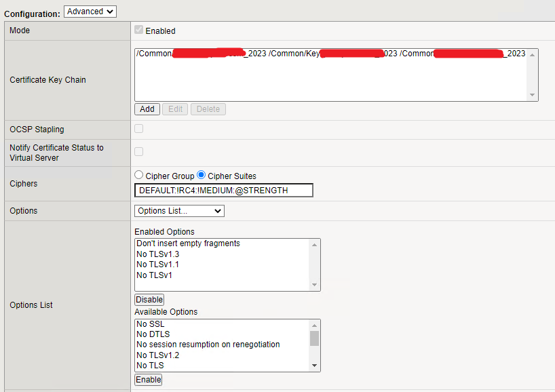Click the Available Options scrollbar thumb

pyautogui.click(x=314, y=338)
